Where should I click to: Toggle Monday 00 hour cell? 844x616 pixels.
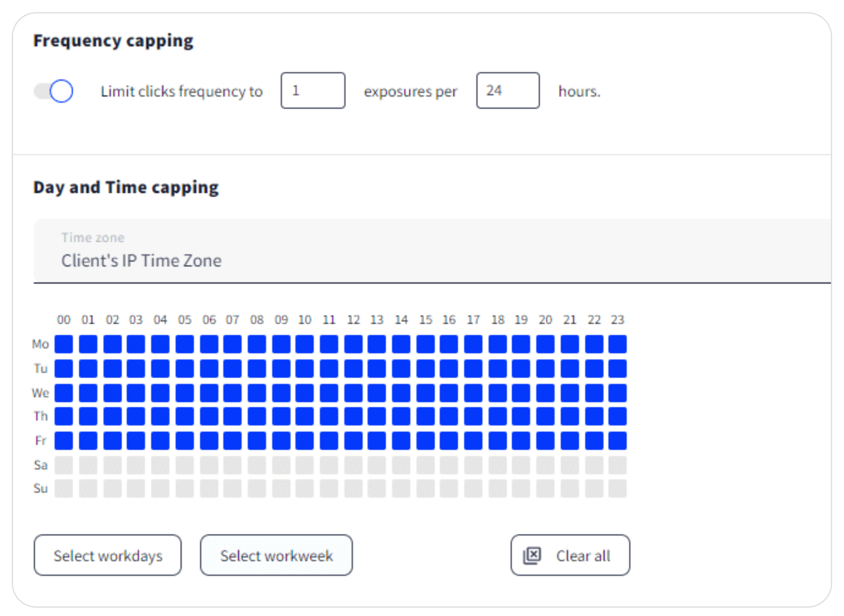[x=64, y=344]
